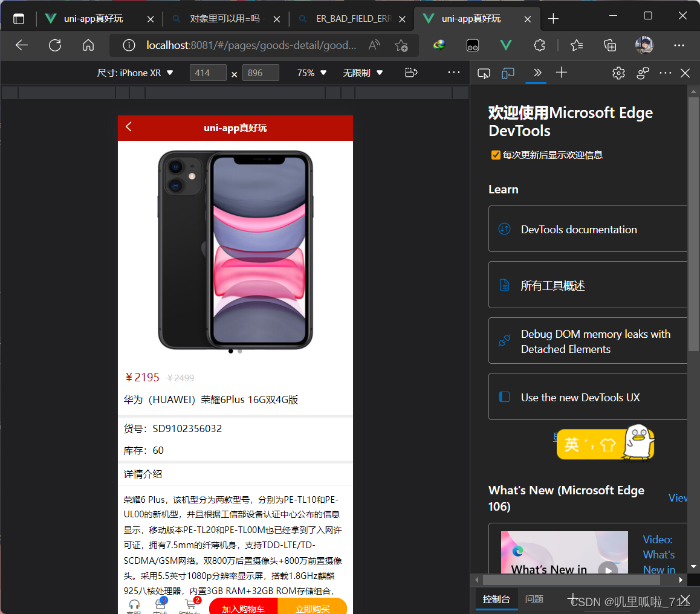700x614 pixels.
Task: Play the What's New video thumbnail
Action: click(x=564, y=552)
